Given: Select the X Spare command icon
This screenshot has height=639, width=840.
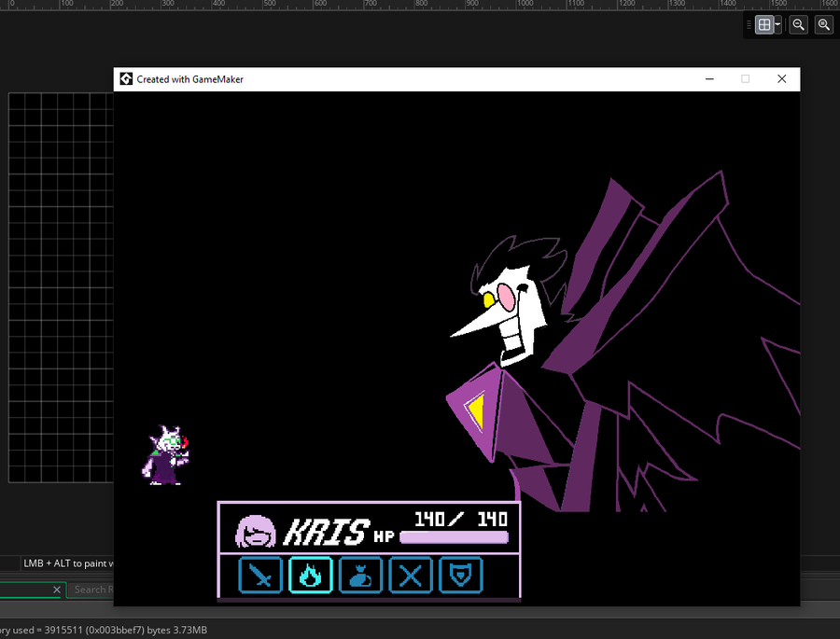Looking at the screenshot, I should click(x=411, y=576).
